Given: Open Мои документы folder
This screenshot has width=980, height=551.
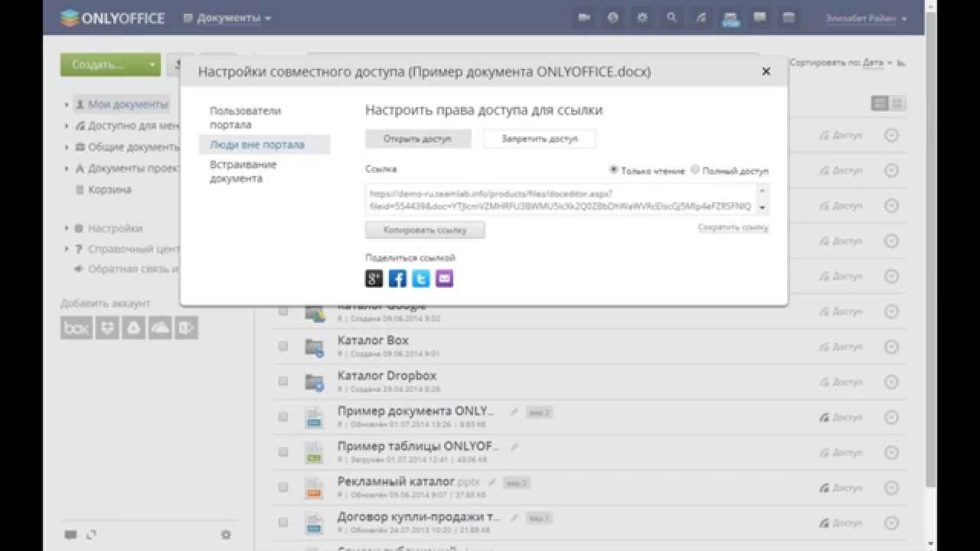Looking at the screenshot, I should (128, 104).
